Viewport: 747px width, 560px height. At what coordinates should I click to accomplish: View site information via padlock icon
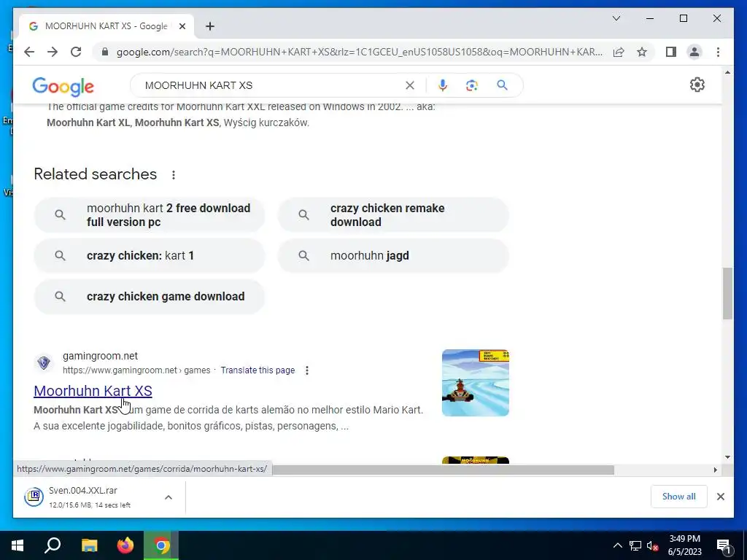pyautogui.click(x=105, y=52)
